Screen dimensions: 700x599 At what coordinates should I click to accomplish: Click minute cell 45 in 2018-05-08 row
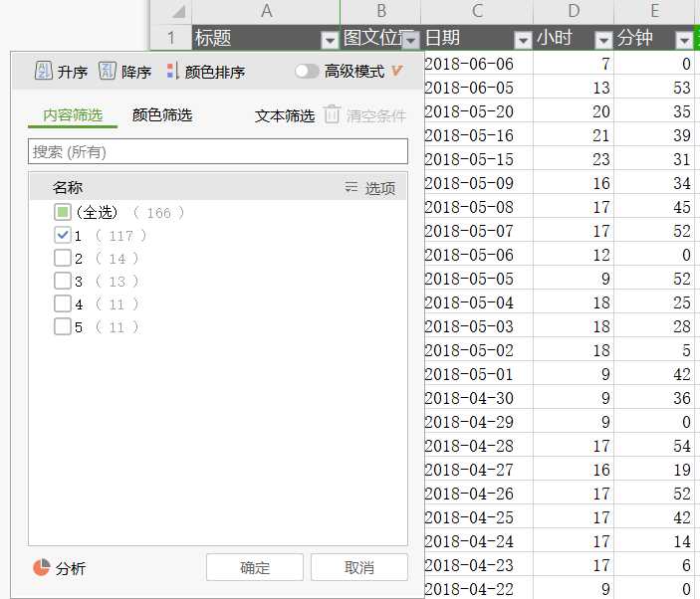click(654, 207)
